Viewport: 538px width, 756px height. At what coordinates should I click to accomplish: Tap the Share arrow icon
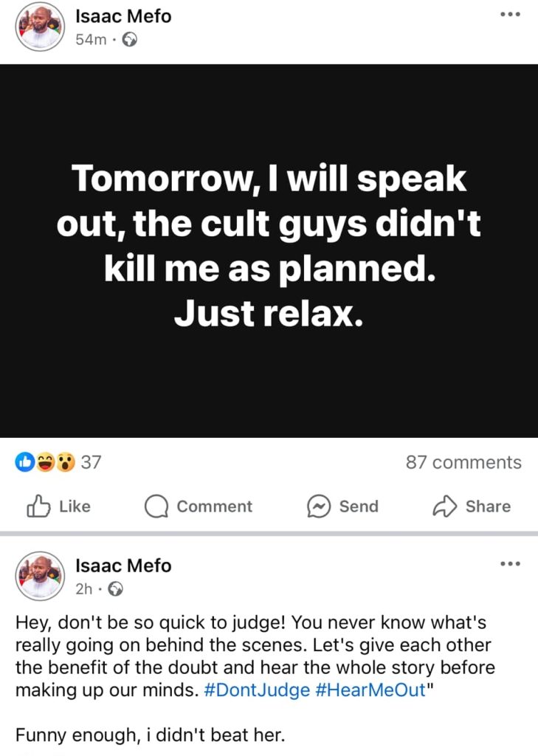[444, 506]
